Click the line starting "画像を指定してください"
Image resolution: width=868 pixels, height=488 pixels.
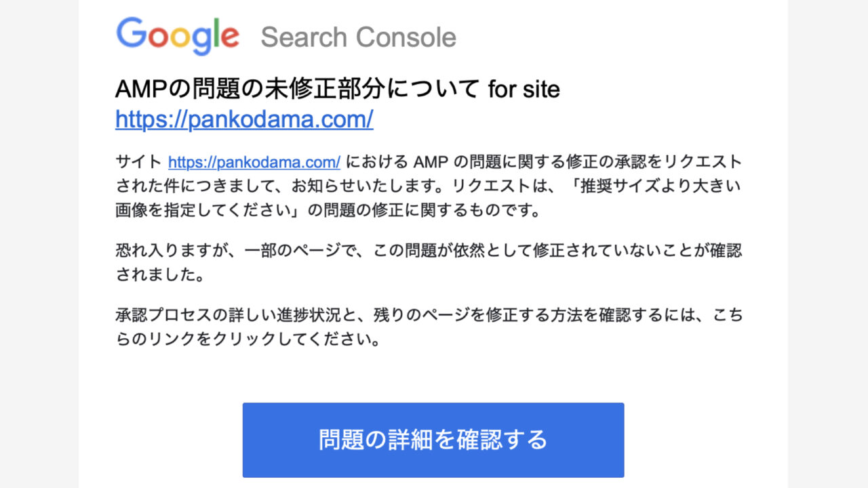(328, 210)
